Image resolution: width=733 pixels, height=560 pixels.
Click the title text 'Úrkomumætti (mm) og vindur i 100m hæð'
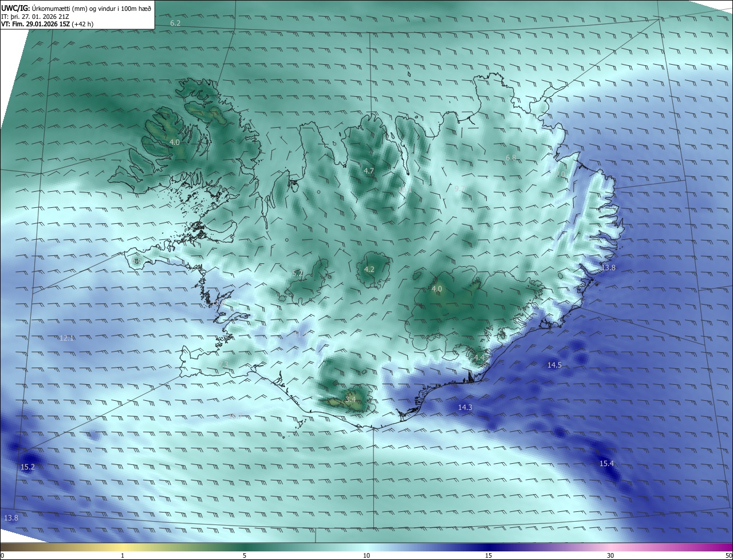[x=92, y=8]
